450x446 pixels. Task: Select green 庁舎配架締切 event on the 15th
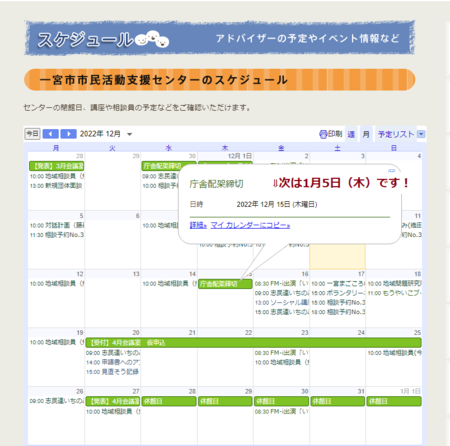225,284
